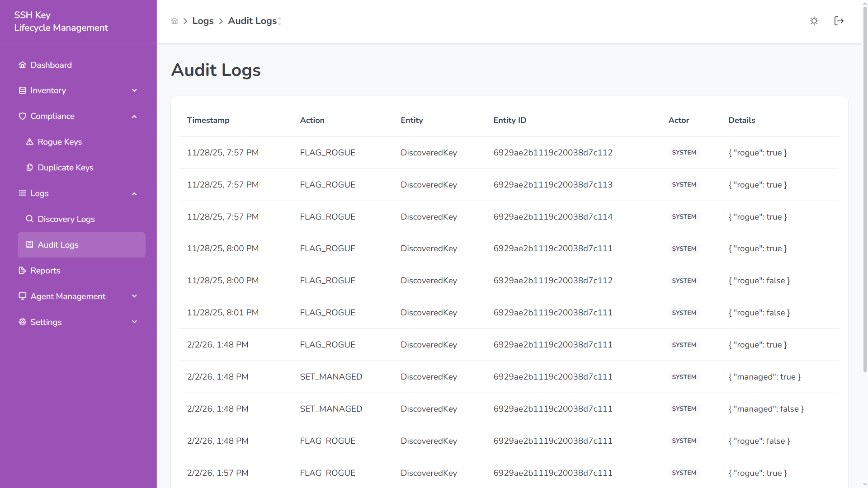Collapse the Compliance section

click(x=134, y=116)
